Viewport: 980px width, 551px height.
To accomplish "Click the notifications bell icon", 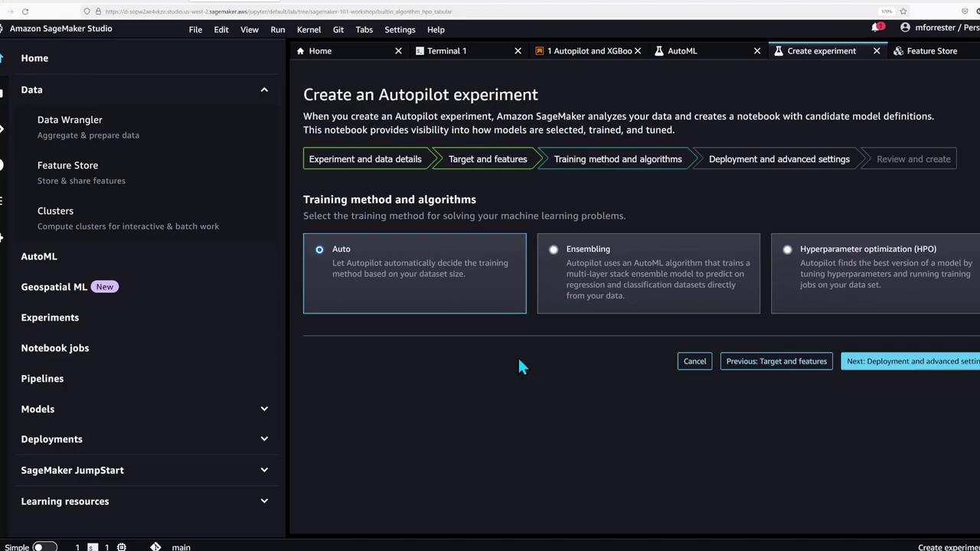I will [x=876, y=28].
